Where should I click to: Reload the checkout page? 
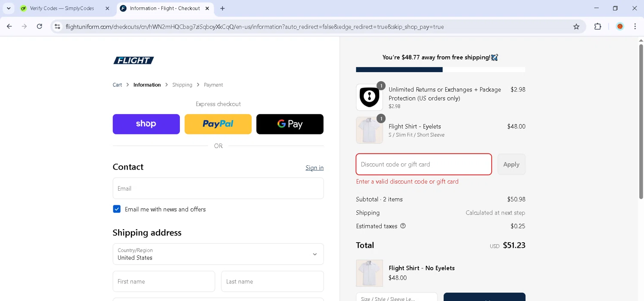coord(39,27)
